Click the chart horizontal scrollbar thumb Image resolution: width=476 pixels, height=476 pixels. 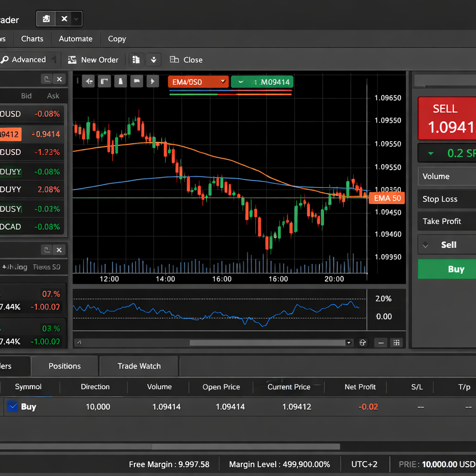point(267,343)
